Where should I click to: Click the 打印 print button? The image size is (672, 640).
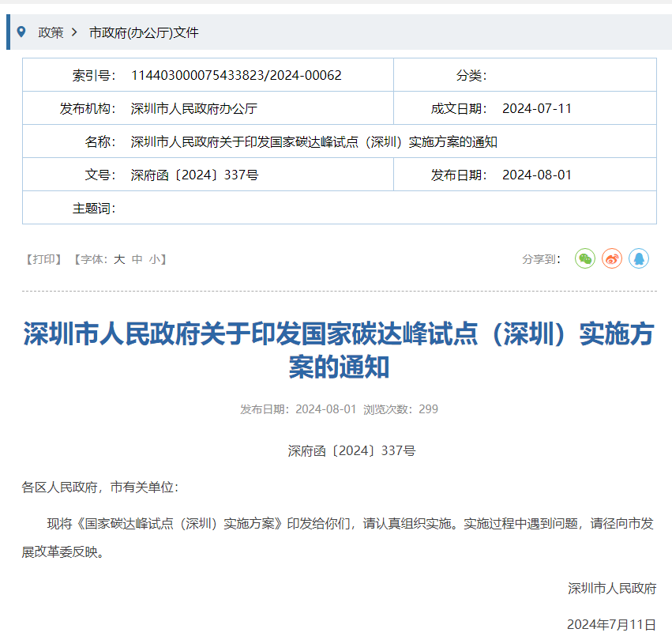43,259
